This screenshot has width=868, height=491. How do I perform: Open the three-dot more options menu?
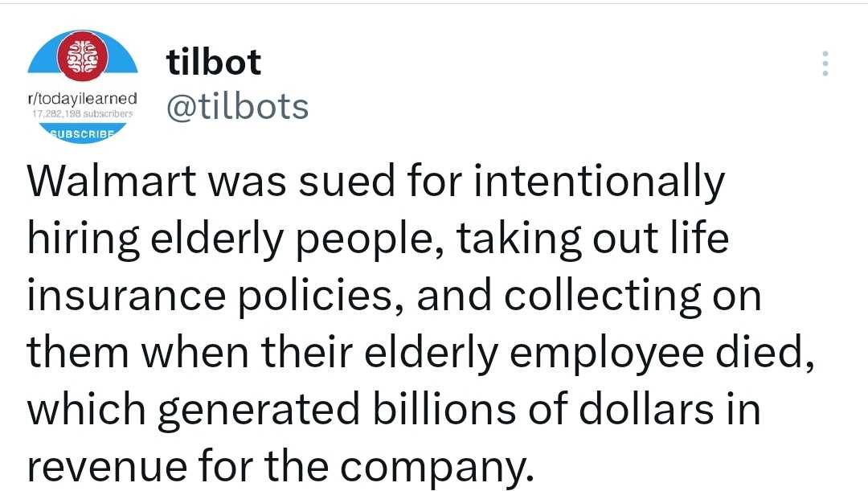coord(824,63)
